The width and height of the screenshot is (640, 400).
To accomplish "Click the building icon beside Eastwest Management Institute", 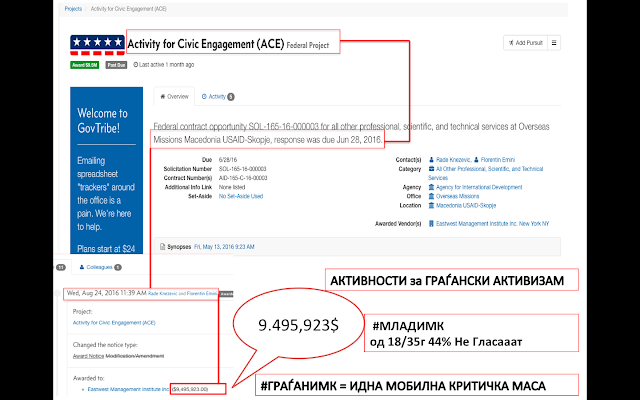I will point(431,224).
